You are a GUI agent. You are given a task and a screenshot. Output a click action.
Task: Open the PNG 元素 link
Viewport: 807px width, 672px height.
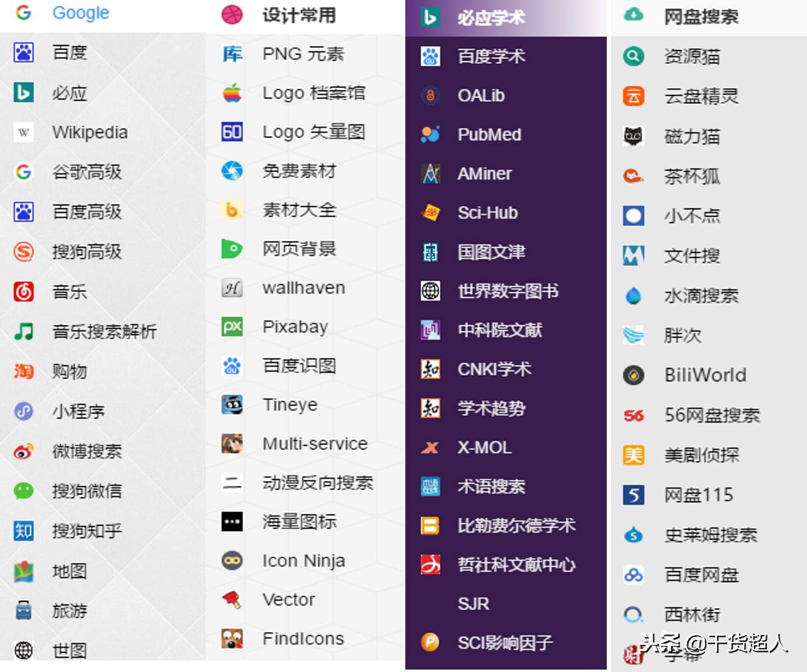click(x=303, y=54)
